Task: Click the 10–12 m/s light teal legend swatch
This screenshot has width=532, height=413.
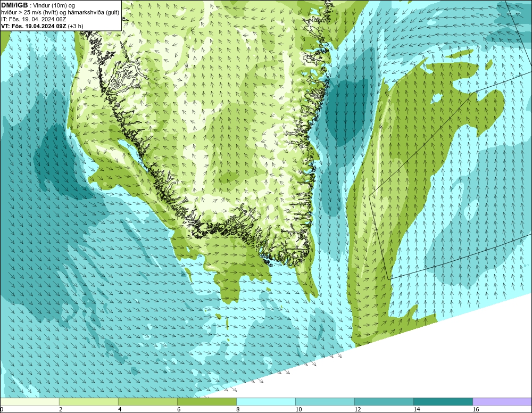Action: coord(325,402)
